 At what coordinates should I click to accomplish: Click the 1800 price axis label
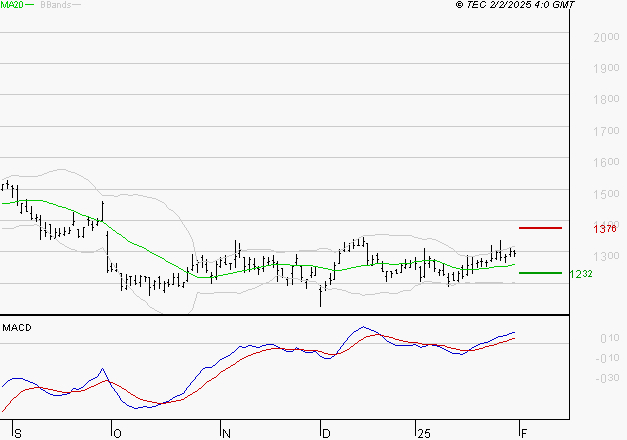(606, 99)
